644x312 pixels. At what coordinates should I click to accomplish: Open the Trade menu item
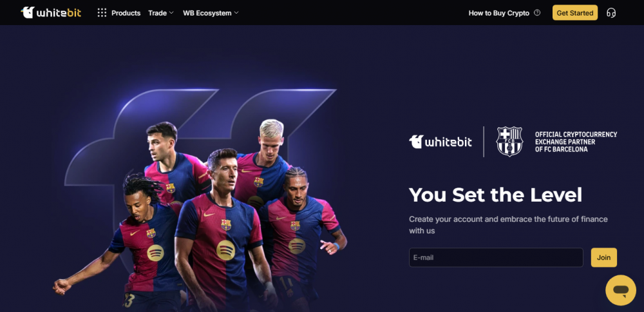coord(157,13)
